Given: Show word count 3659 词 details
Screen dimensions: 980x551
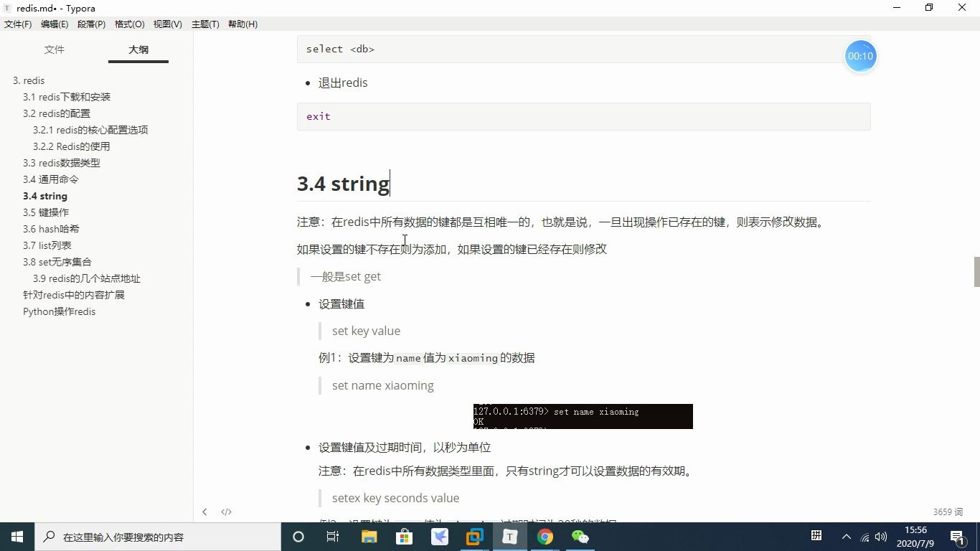Looking at the screenshot, I should (948, 512).
